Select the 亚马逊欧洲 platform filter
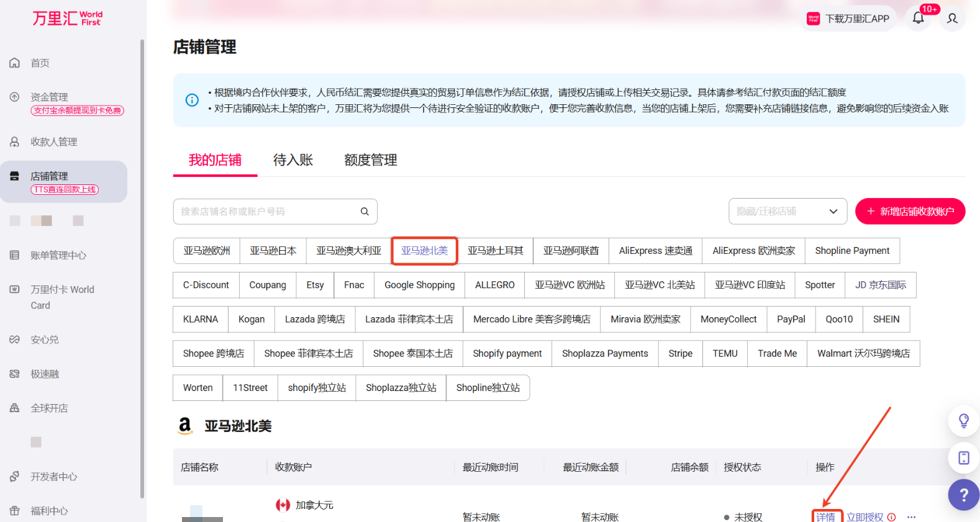The height and width of the screenshot is (522, 980). tap(207, 251)
